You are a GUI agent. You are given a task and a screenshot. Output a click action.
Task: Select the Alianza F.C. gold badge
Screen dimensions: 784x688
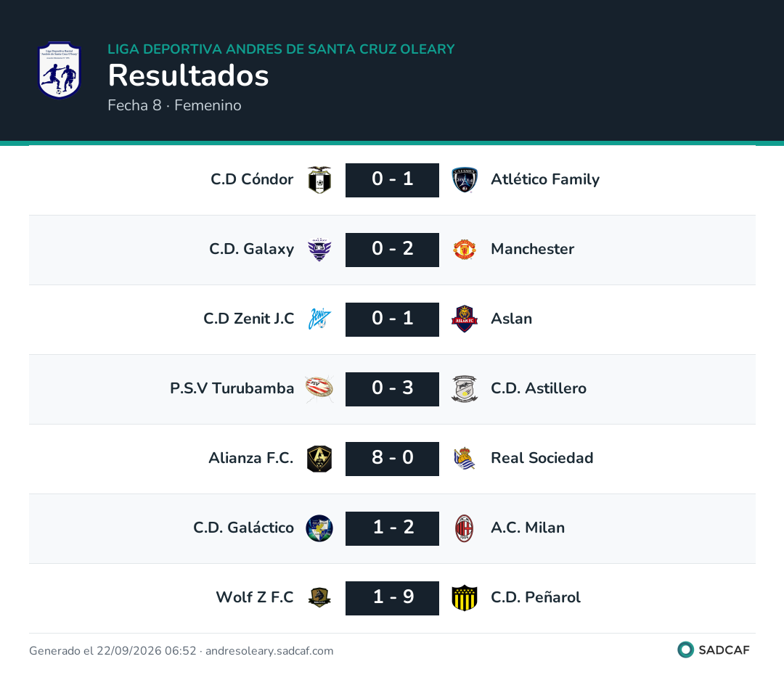pyautogui.click(x=319, y=459)
